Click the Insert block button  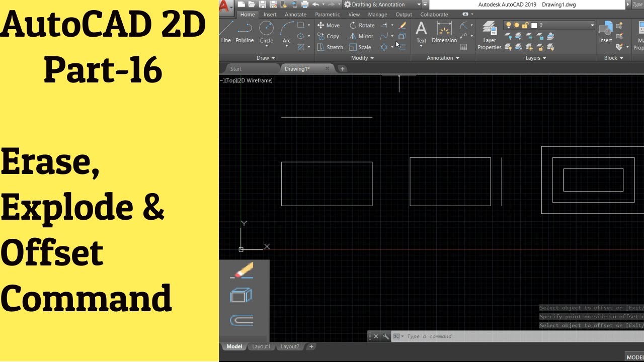tap(606, 32)
